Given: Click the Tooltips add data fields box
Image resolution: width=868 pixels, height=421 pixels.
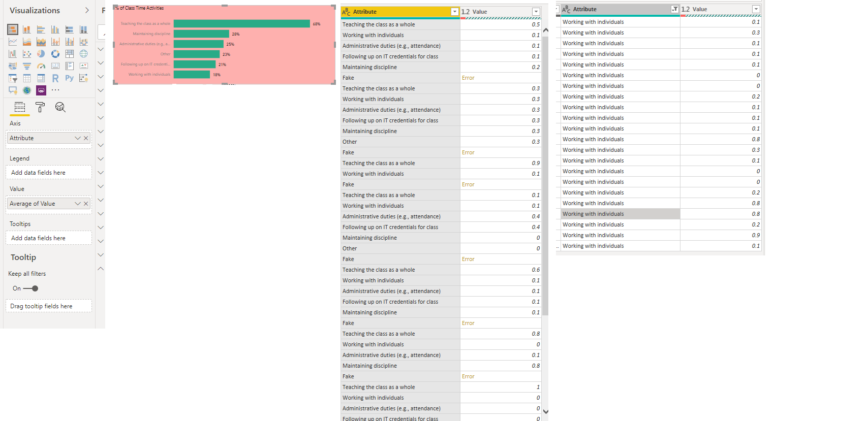Looking at the screenshot, I should (x=49, y=238).
